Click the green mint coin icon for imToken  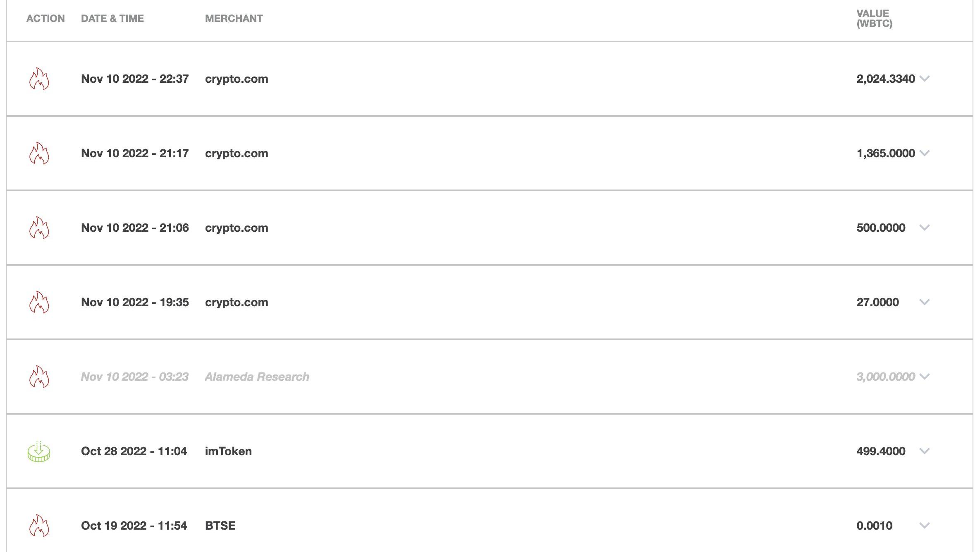(x=39, y=451)
